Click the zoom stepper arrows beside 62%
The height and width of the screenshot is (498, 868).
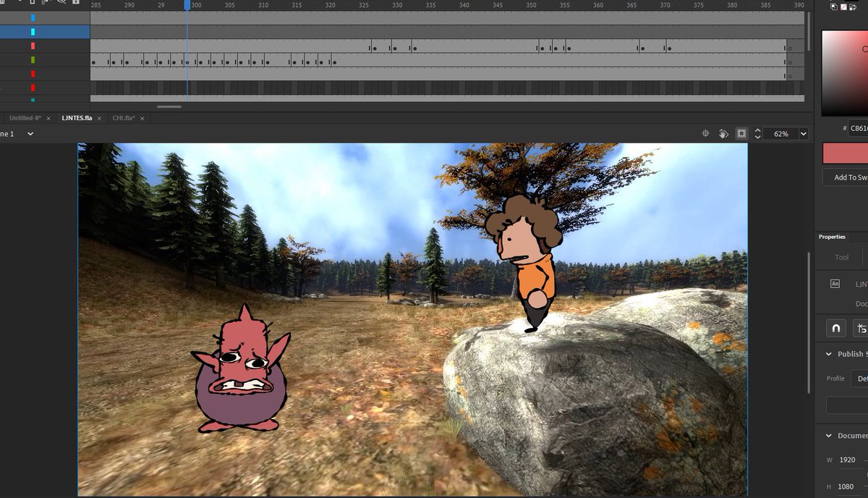pyautogui.click(x=757, y=134)
